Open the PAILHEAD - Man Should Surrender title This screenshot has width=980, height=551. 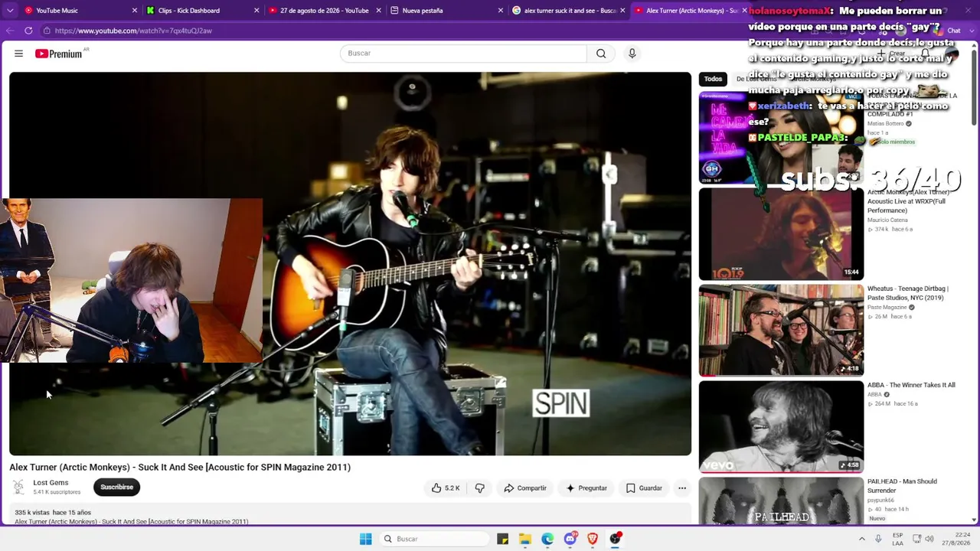(902, 486)
